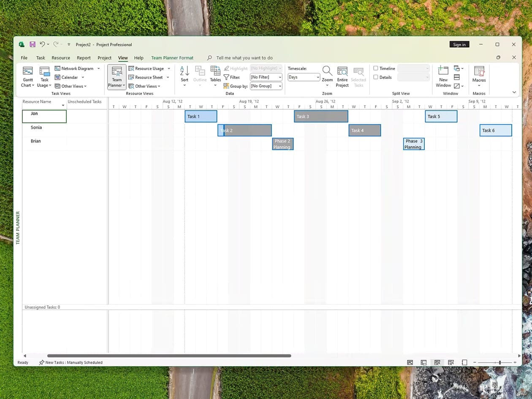This screenshot has height=399, width=532.
Task: Click the Save icon in title bar
Action: pyautogui.click(x=33, y=44)
